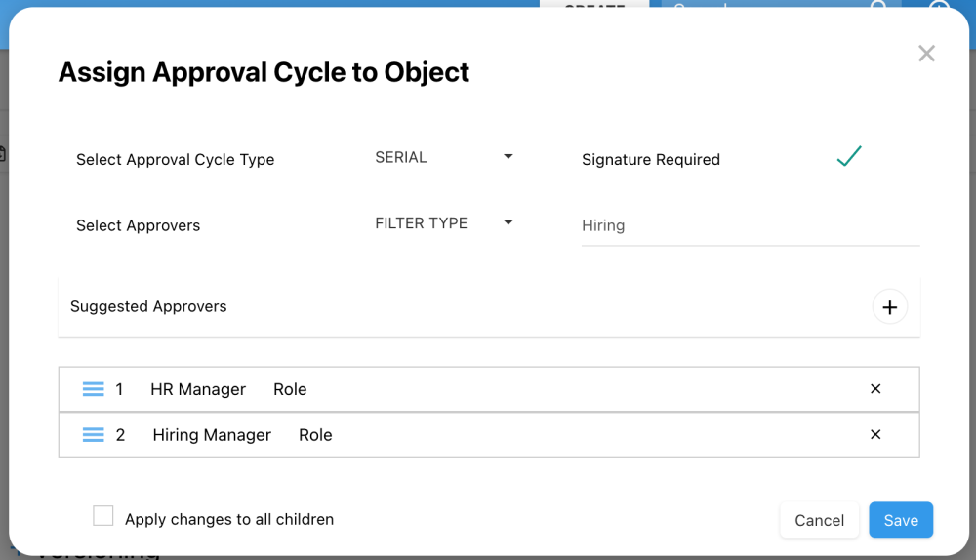Click the CREATE button behind the dialog
Screen dimensions: 976x560
[594, 6]
